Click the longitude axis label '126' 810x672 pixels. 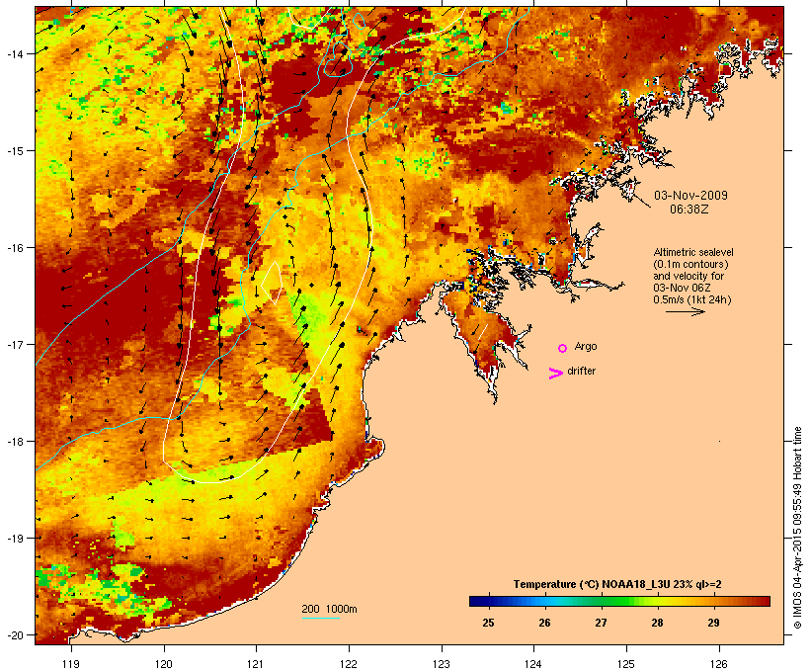coord(719,664)
